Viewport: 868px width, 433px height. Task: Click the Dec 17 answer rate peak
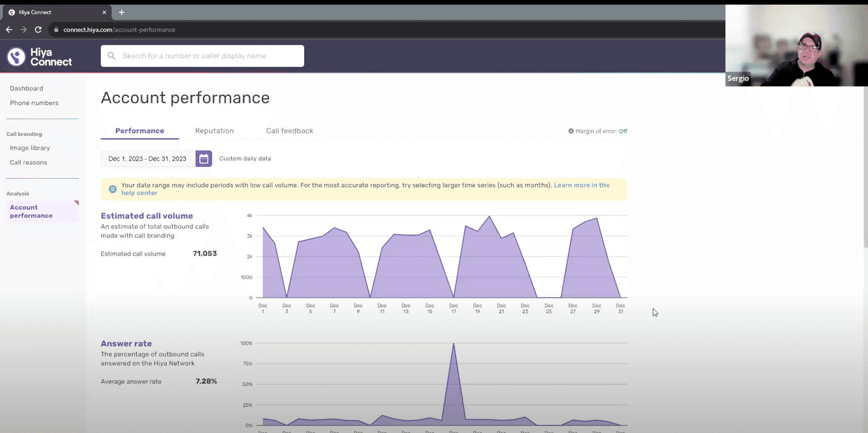(454, 344)
